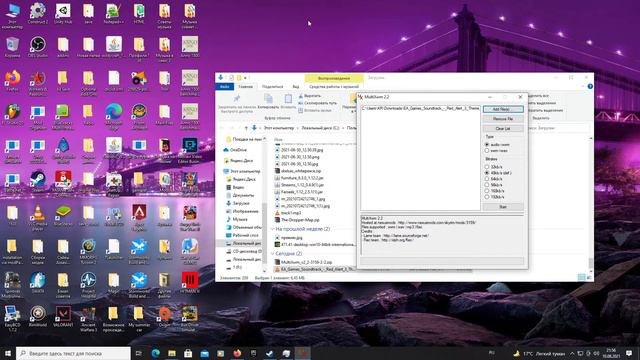Viewport: 640px width, 360px height.
Task: Select 160kb/s bitrate option
Action: pyautogui.click(x=487, y=191)
